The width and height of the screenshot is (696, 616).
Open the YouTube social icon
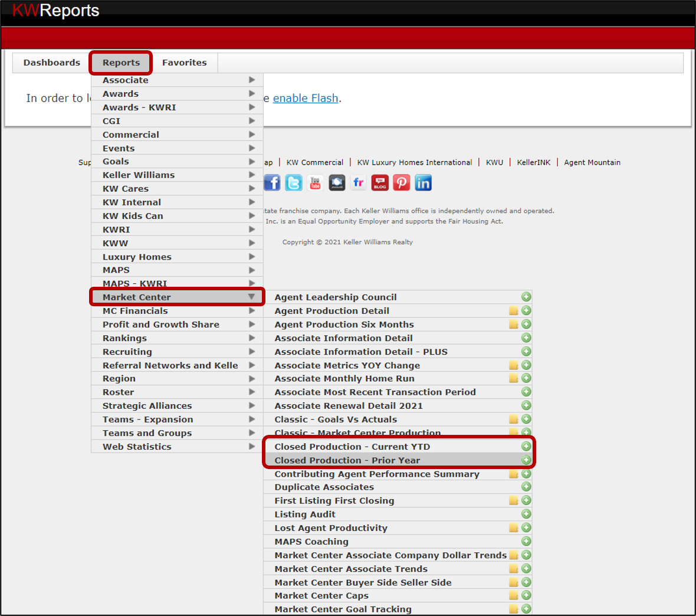click(315, 183)
